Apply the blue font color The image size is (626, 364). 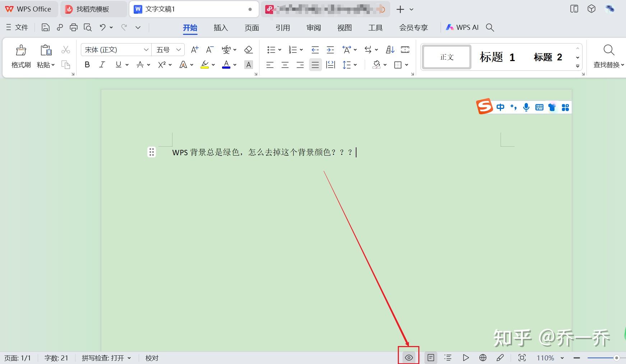click(226, 65)
